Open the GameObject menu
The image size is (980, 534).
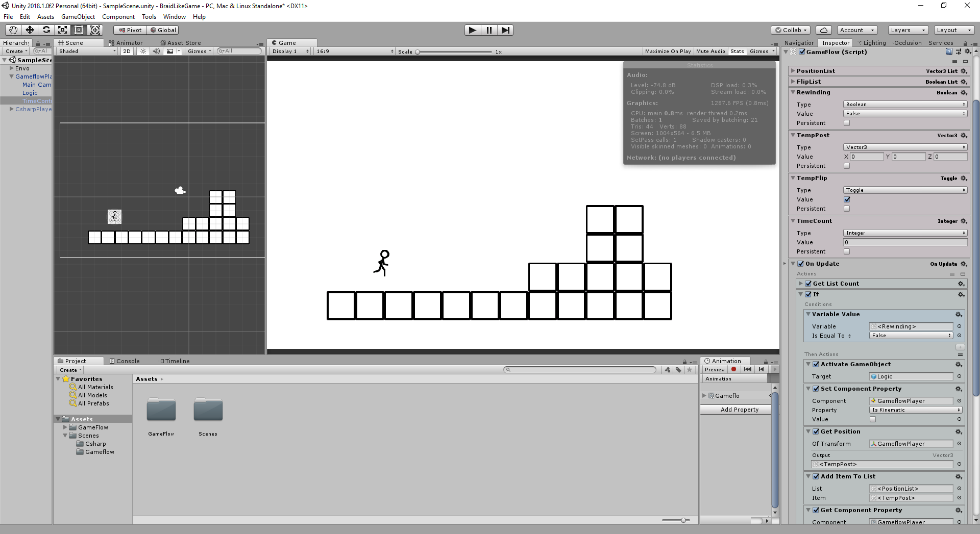coord(78,17)
